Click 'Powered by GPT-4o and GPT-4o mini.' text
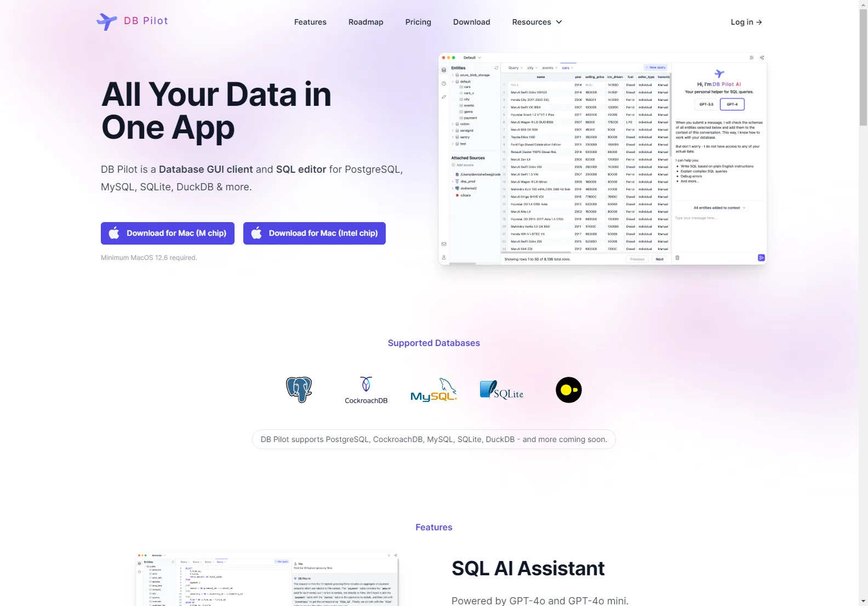The image size is (868, 606). point(540,601)
